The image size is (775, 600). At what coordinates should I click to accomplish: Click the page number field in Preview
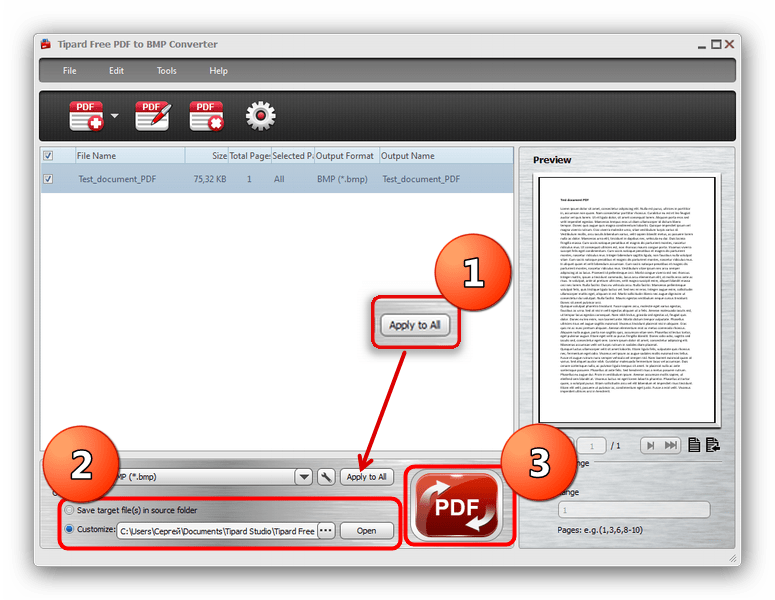coord(592,446)
